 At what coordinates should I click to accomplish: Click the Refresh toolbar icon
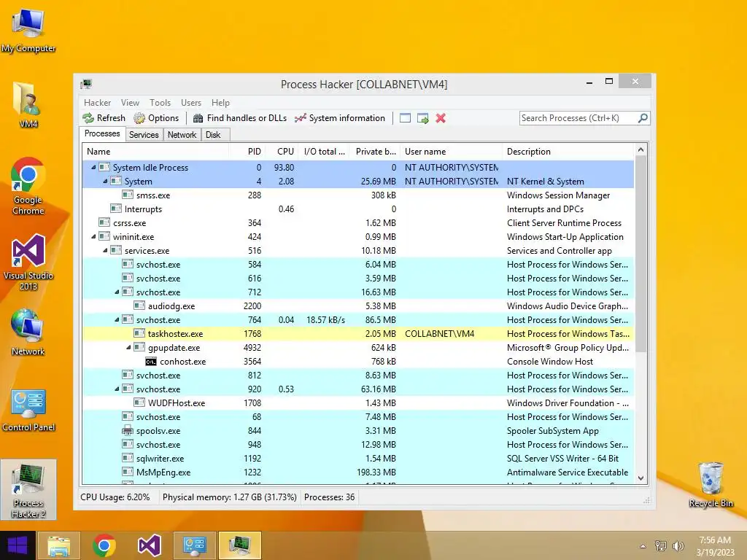coord(88,118)
